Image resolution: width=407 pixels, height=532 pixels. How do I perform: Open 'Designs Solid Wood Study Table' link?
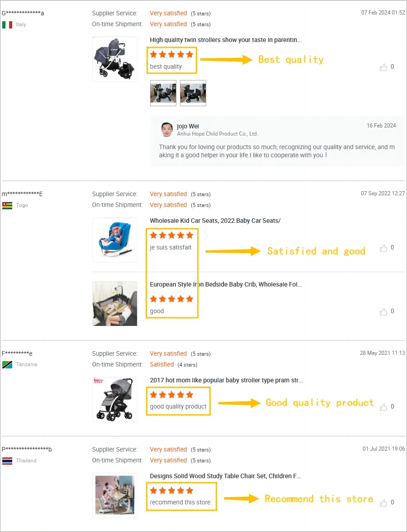pos(225,476)
